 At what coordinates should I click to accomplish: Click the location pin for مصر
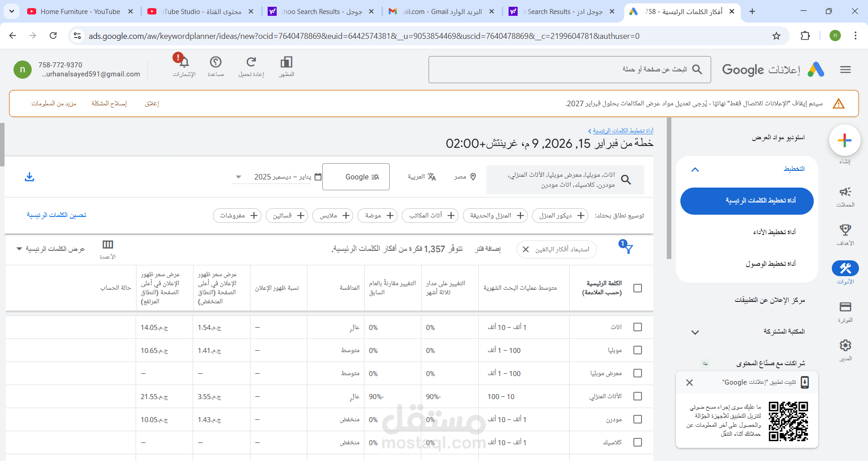click(473, 177)
